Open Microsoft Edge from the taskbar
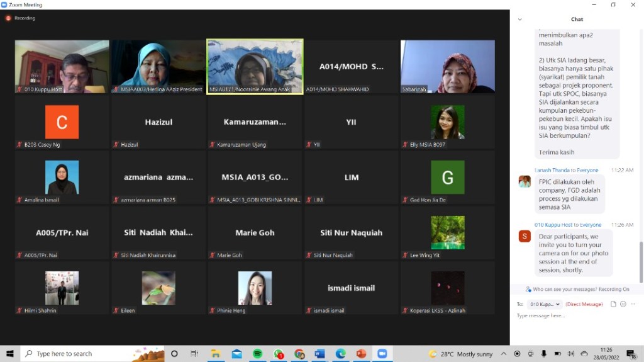This screenshot has width=644, height=362. [x=340, y=354]
